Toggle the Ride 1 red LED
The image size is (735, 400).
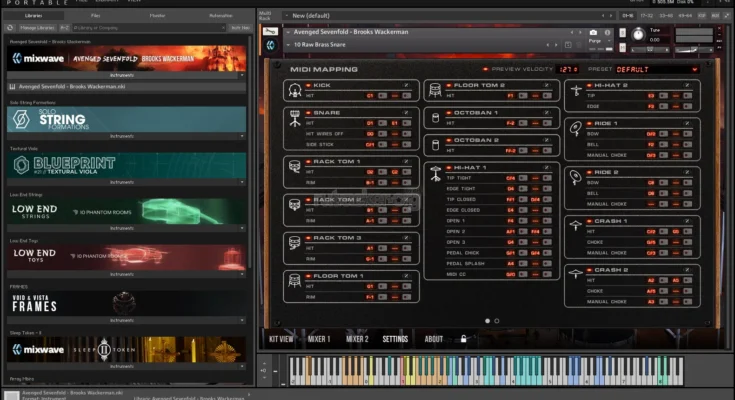tap(589, 123)
